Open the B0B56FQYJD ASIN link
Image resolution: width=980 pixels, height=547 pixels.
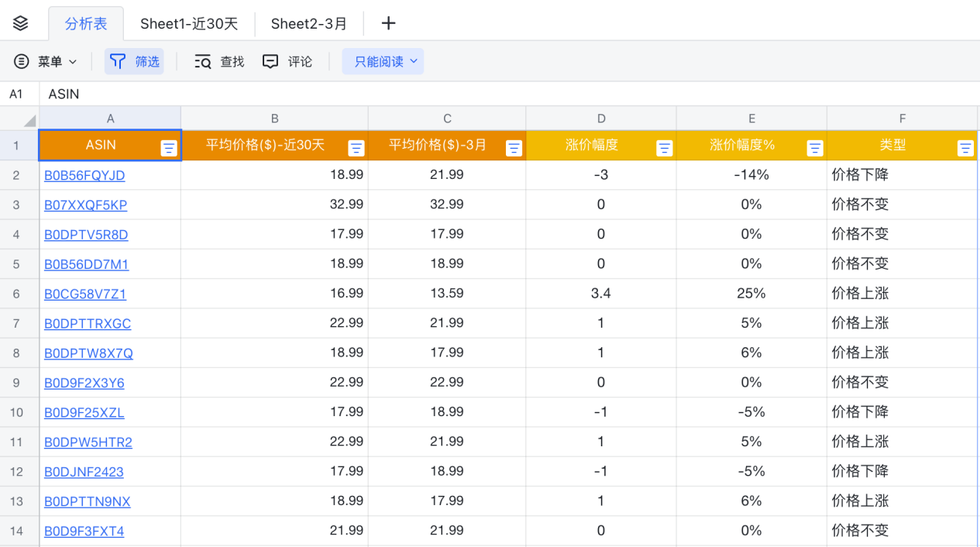coord(84,175)
